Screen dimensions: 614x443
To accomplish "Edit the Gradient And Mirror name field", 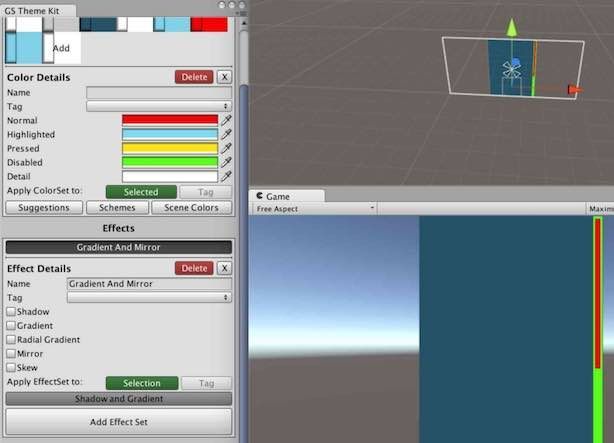I will coord(149,284).
